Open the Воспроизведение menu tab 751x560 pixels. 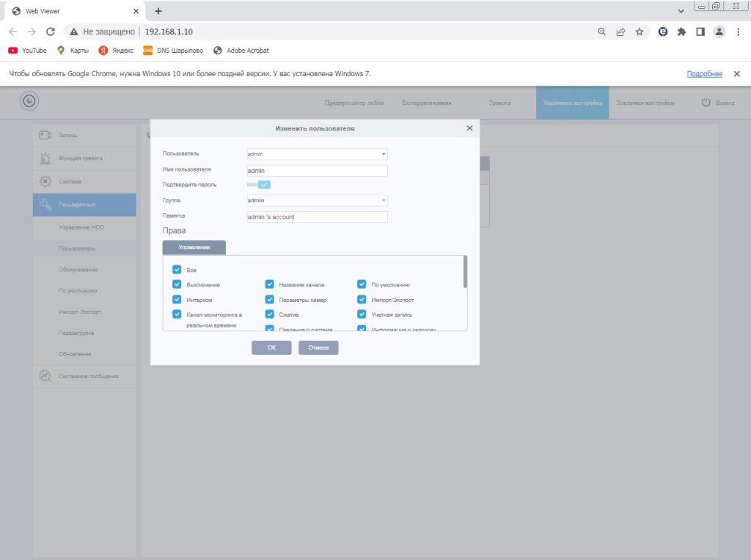coord(426,103)
